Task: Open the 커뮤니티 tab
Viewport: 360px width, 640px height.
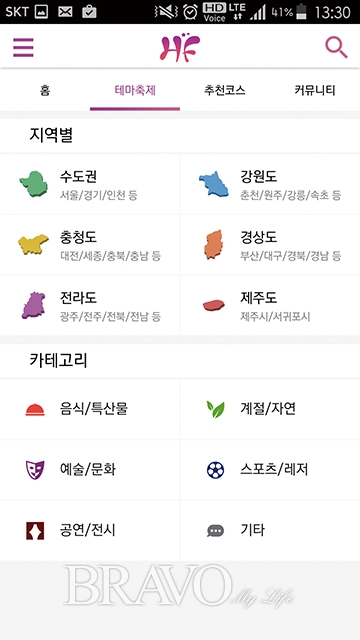Action: pos(315,90)
